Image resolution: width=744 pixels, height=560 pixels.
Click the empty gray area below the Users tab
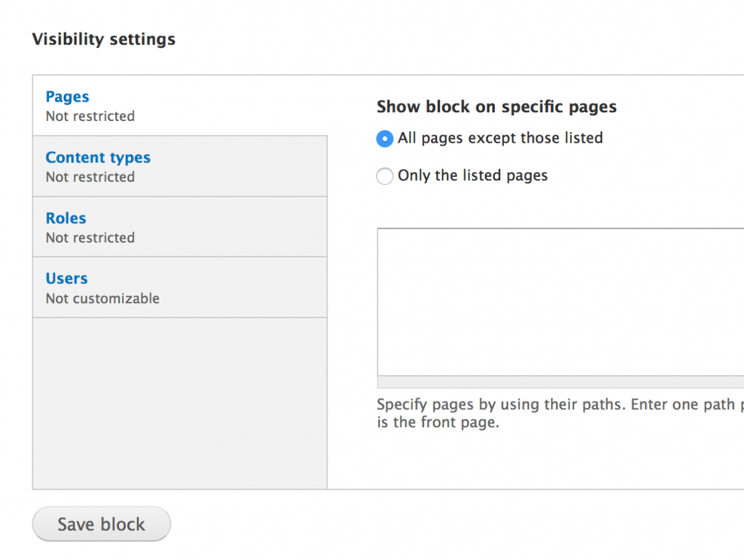[180, 403]
